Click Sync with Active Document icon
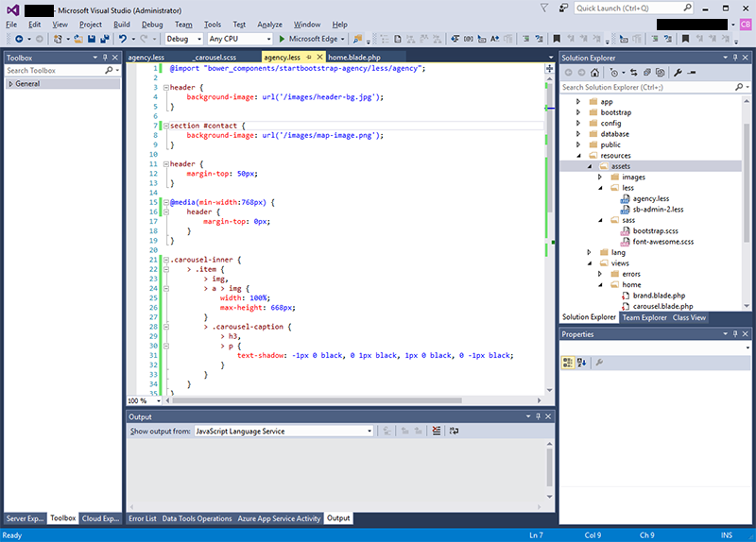 [x=634, y=73]
